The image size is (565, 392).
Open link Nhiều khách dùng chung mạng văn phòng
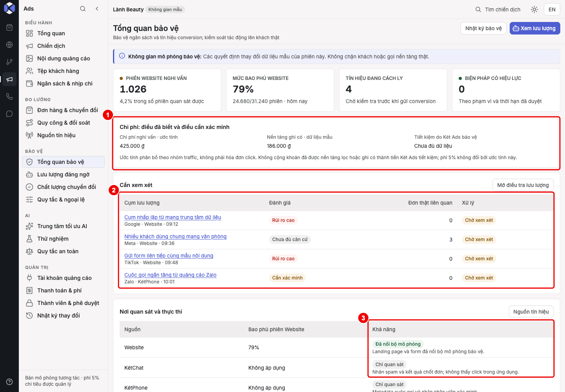click(x=175, y=236)
